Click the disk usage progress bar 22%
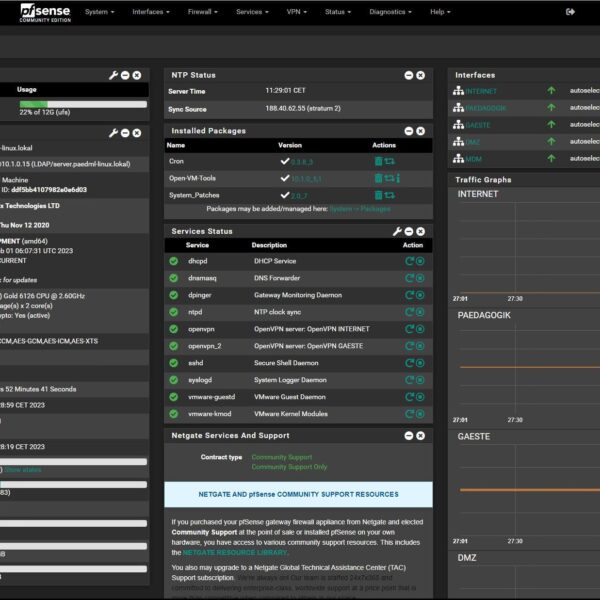 point(83,104)
